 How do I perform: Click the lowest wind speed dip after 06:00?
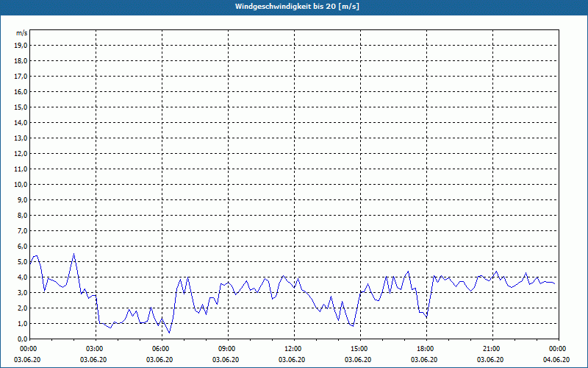tap(169, 333)
